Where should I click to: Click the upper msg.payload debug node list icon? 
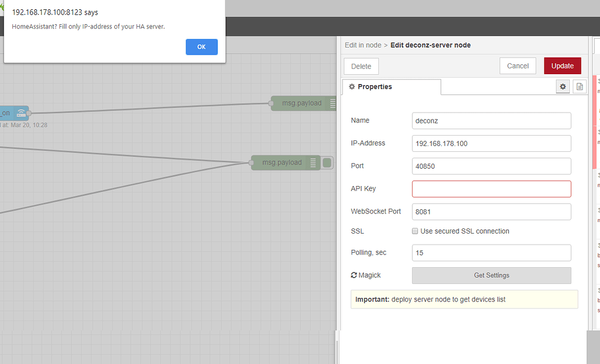pyautogui.click(x=333, y=103)
